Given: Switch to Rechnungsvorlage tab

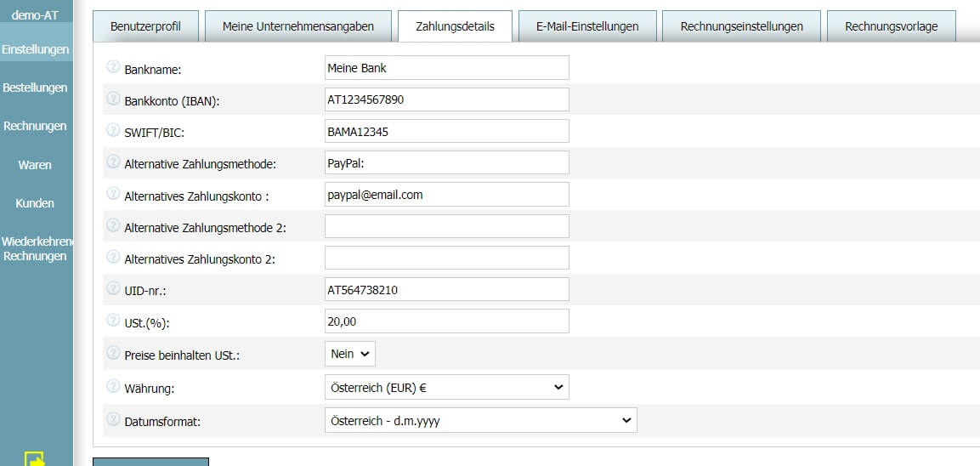Looking at the screenshot, I should [x=892, y=26].
